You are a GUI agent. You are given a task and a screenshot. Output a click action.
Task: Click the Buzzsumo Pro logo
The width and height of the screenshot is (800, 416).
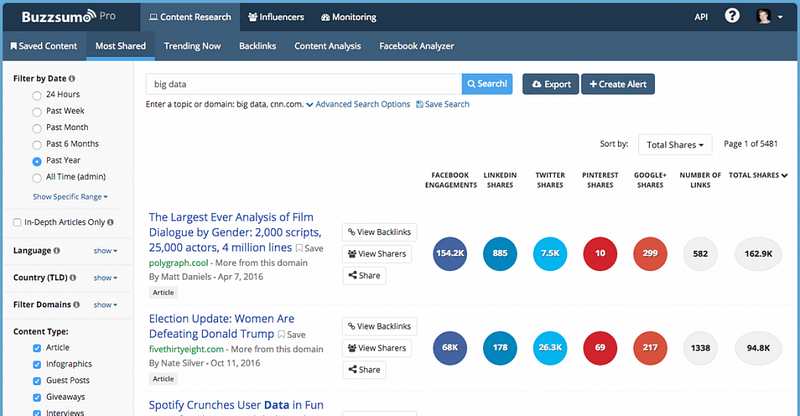point(68,16)
